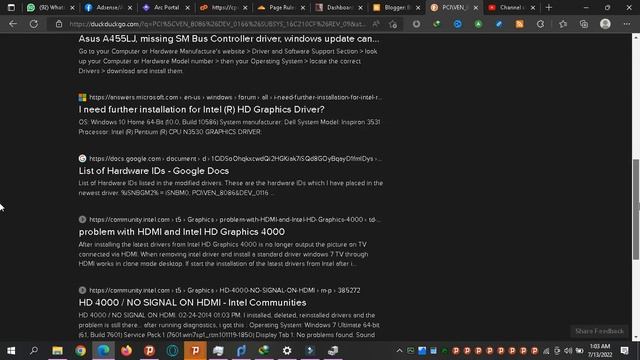View site info lock icon
Screen dimensions: 640x360
[x=59, y=24]
